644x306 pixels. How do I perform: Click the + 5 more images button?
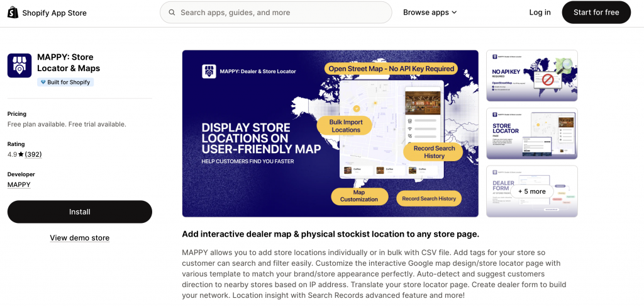coord(532,191)
